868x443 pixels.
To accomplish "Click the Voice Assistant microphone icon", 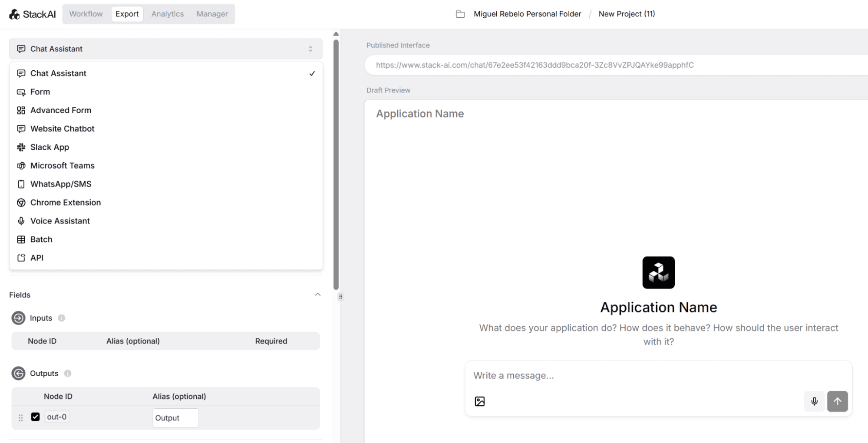I will point(21,221).
